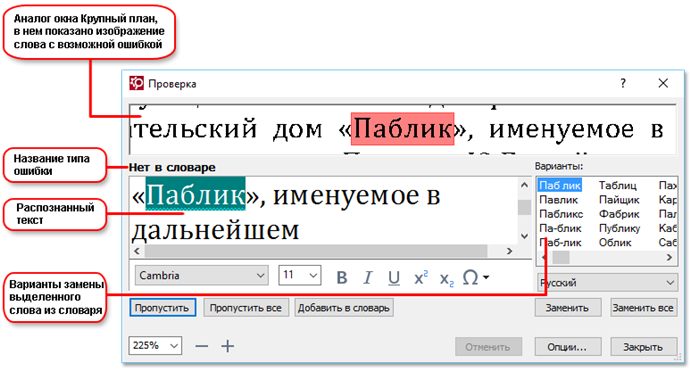Viewport: 690px width, 371px height.
Task: Click word дальнейшем in recognized text
Action: [215, 230]
